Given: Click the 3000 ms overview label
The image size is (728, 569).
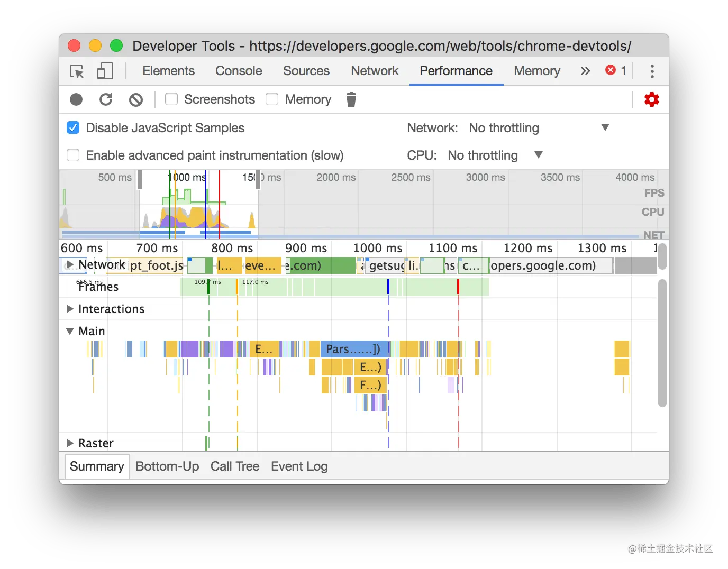Looking at the screenshot, I should [485, 177].
